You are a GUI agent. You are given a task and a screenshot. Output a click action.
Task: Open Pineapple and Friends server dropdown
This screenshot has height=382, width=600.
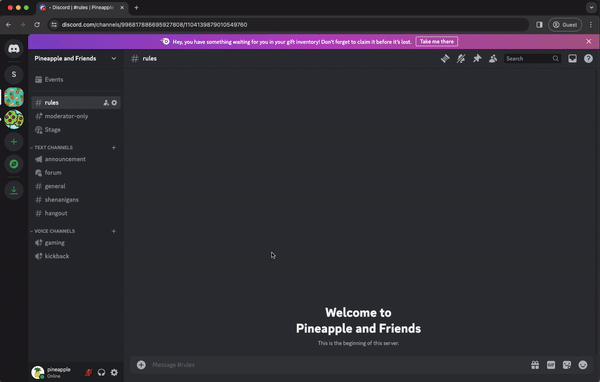point(75,59)
